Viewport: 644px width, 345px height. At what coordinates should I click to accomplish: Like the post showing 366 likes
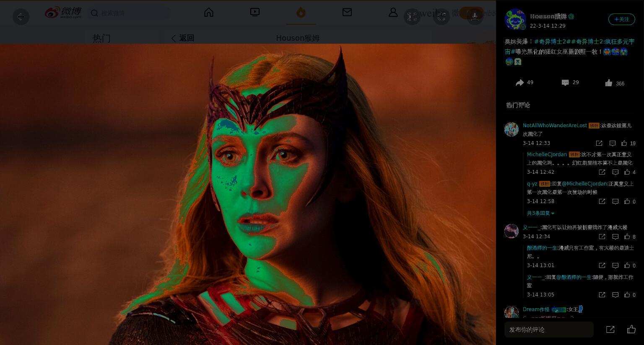615,83
